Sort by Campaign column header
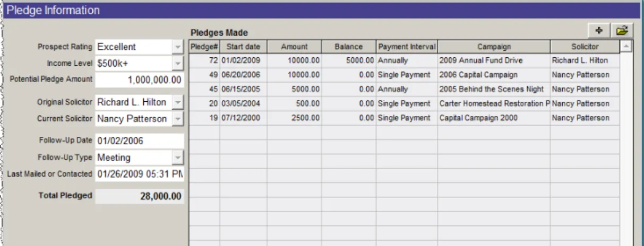Screen dimensions: 644x246 click(494, 47)
